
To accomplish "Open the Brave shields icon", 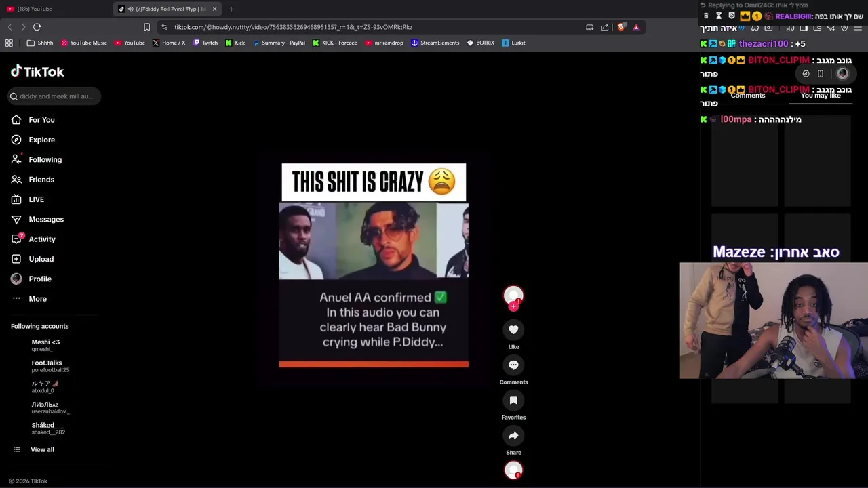I will pyautogui.click(x=621, y=27).
